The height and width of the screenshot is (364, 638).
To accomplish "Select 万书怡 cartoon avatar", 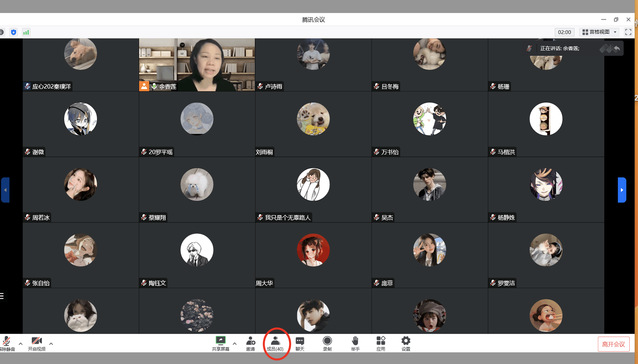I will point(429,119).
